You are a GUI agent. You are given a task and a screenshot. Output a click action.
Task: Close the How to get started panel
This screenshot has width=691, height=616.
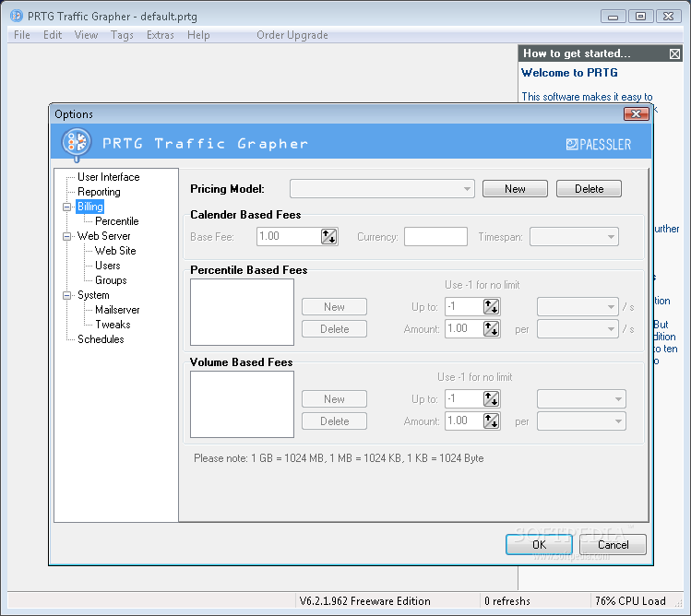click(674, 53)
